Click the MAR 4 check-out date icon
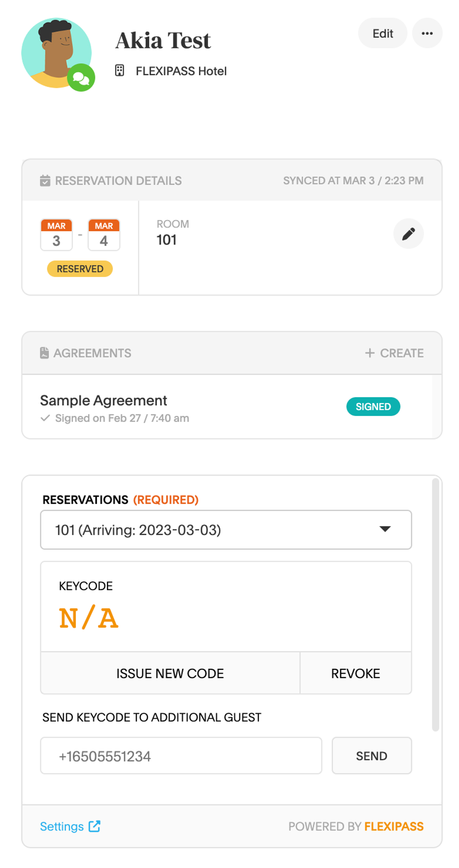459x868 pixels. pos(104,234)
